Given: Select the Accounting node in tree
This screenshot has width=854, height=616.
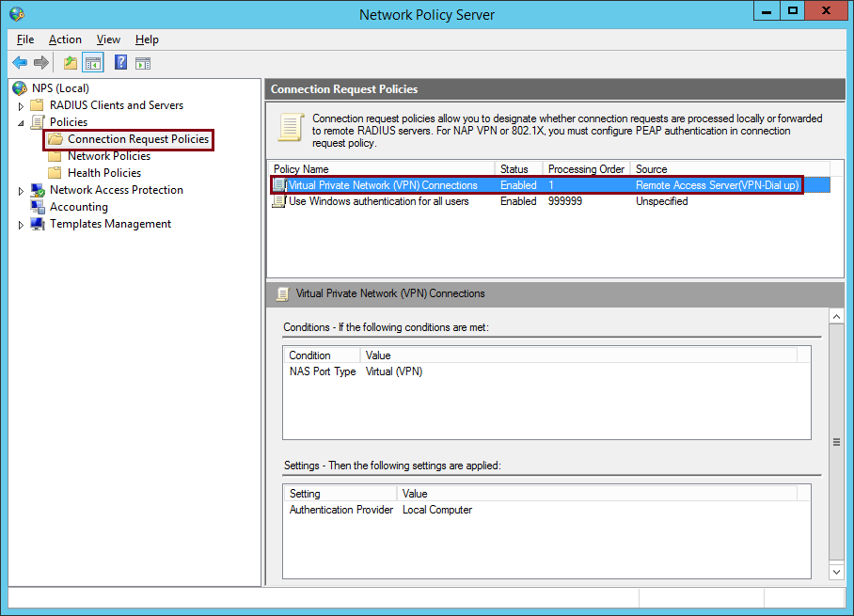Looking at the screenshot, I should click(78, 207).
